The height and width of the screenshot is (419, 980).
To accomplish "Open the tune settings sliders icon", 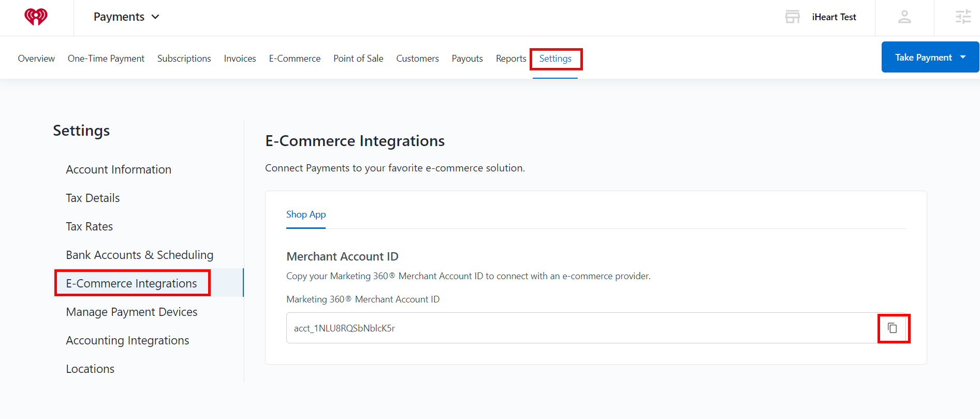I will tap(963, 17).
